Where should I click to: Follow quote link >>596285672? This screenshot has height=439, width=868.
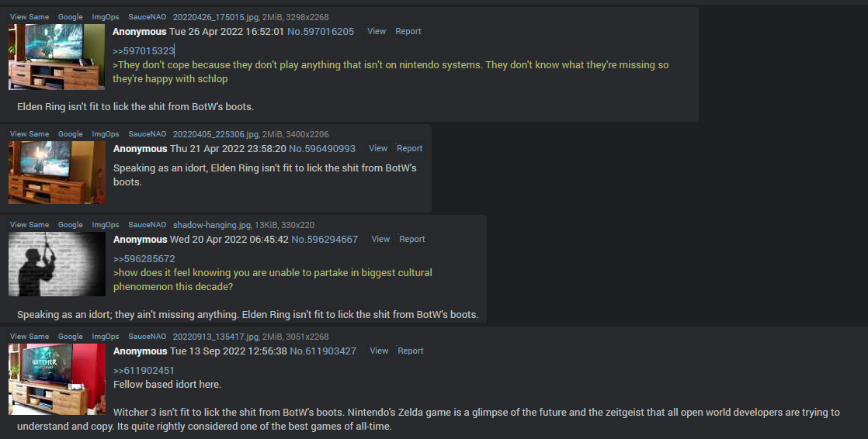point(144,259)
